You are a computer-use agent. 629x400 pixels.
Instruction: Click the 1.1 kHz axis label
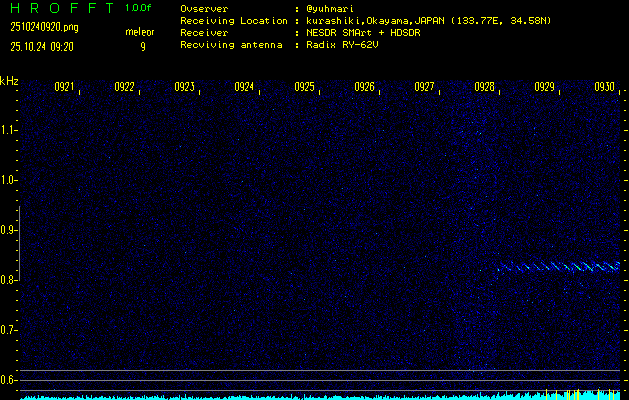(x=7, y=130)
